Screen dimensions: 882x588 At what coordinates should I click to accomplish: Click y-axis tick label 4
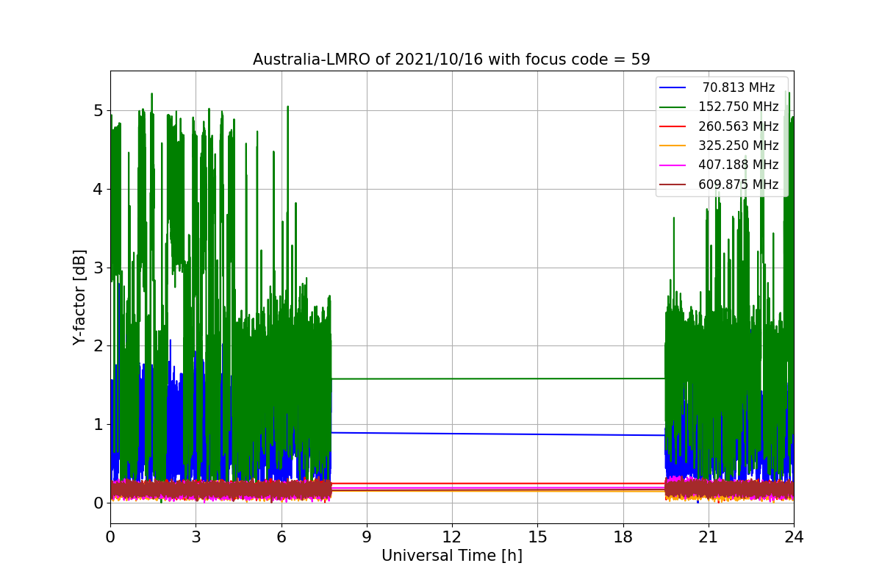point(98,190)
